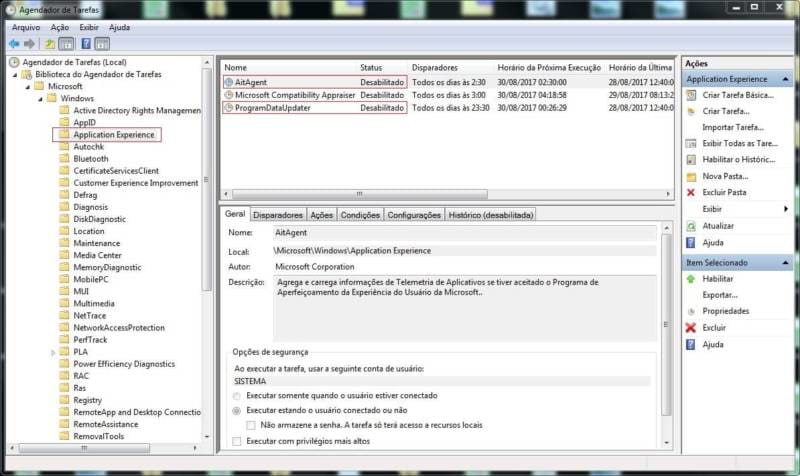Click the green Habilitar arrow icon
Viewport: 800px width, 476px height.
pyautogui.click(x=691, y=279)
